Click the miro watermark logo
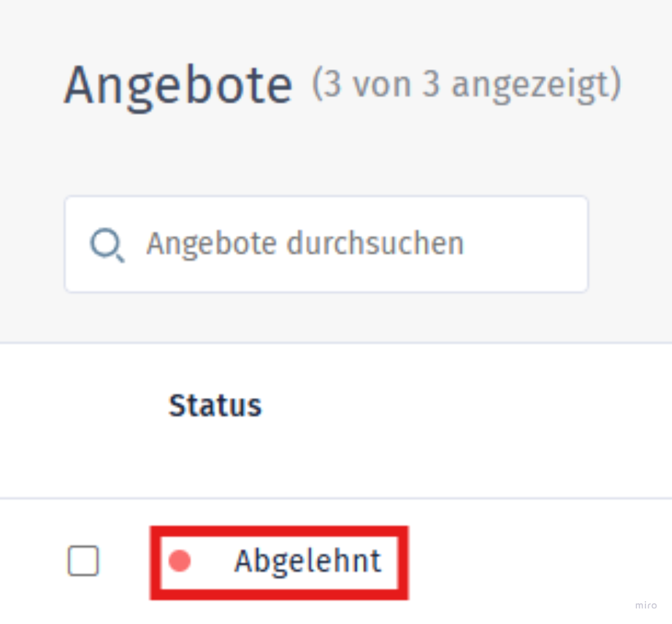 point(646,605)
